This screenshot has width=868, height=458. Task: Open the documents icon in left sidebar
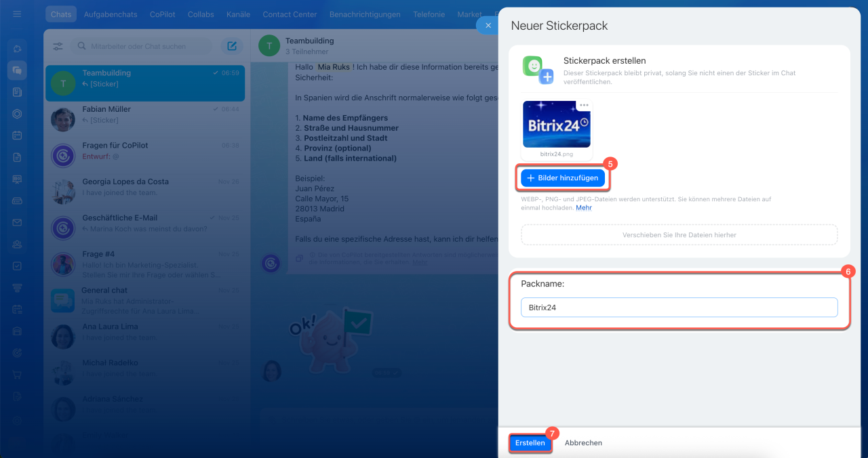pos(17,157)
